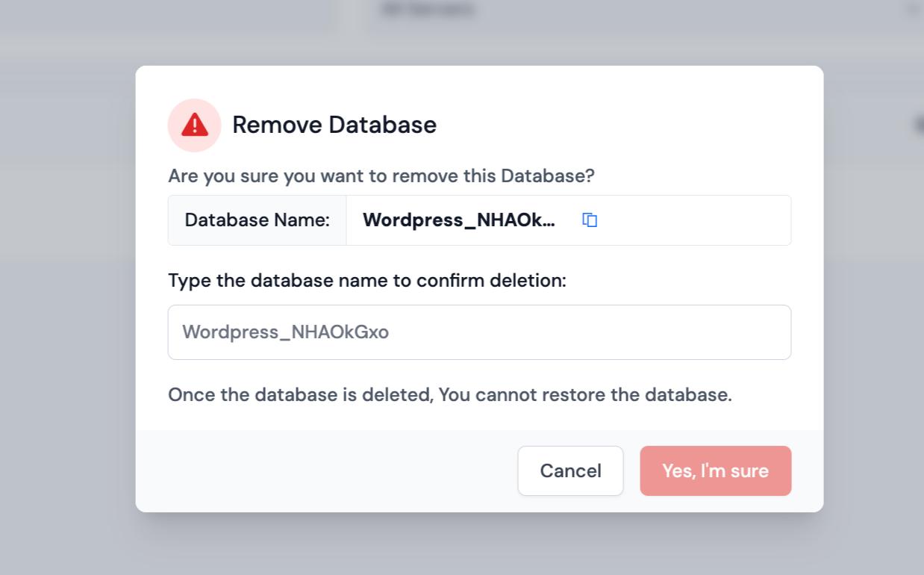Viewport: 924px width, 575px height.
Task: Click the red warning triangle icon
Action: [194, 125]
